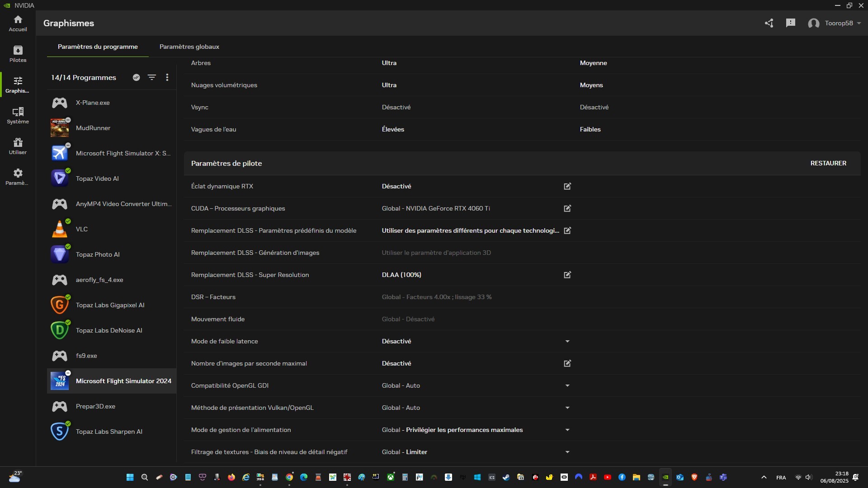Open the Système sidebar icon
868x488 pixels.
18,115
